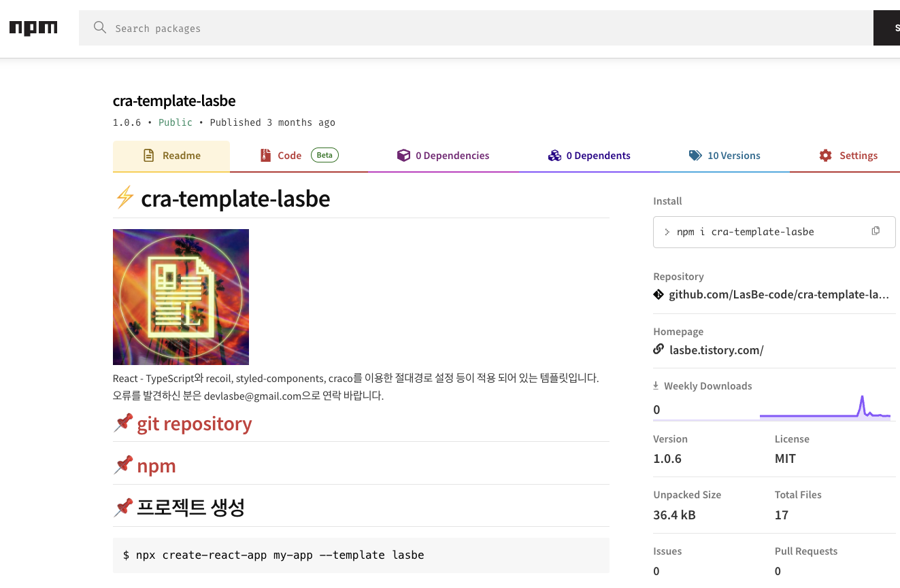The image size is (900, 588).
Task: Click the 프로젝트 생성 heading
Action: [x=190, y=507]
